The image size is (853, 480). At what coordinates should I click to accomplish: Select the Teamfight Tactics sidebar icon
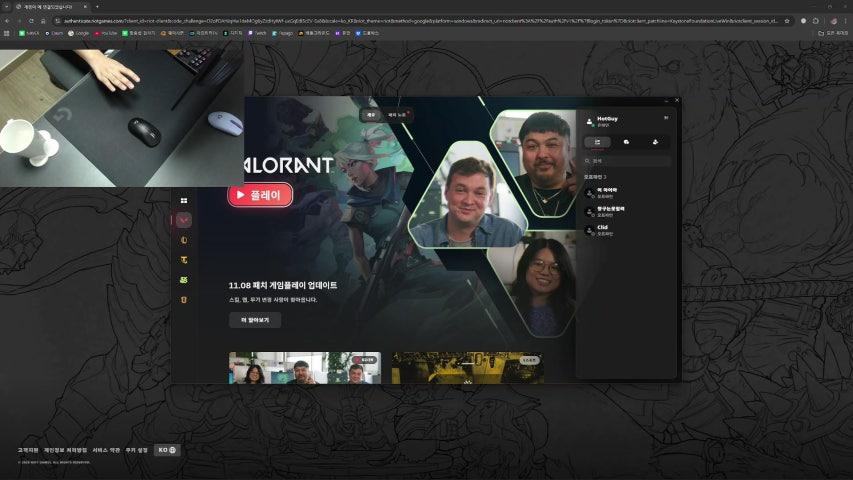(x=184, y=260)
